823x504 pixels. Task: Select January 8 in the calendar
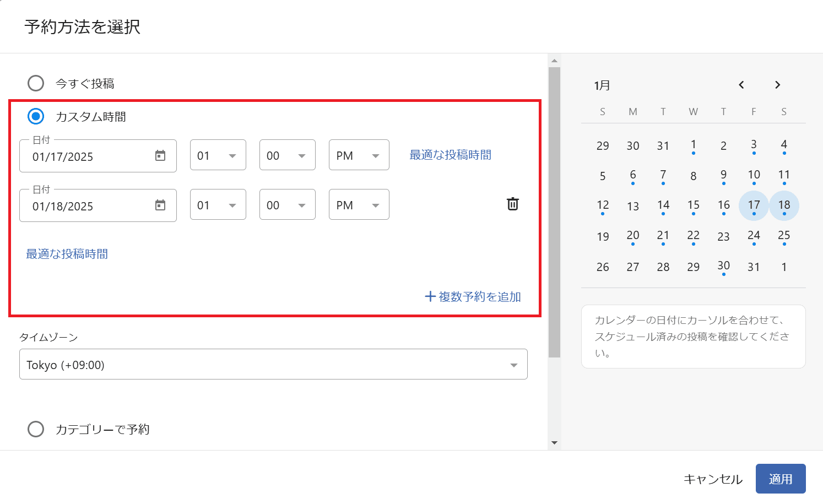(694, 176)
